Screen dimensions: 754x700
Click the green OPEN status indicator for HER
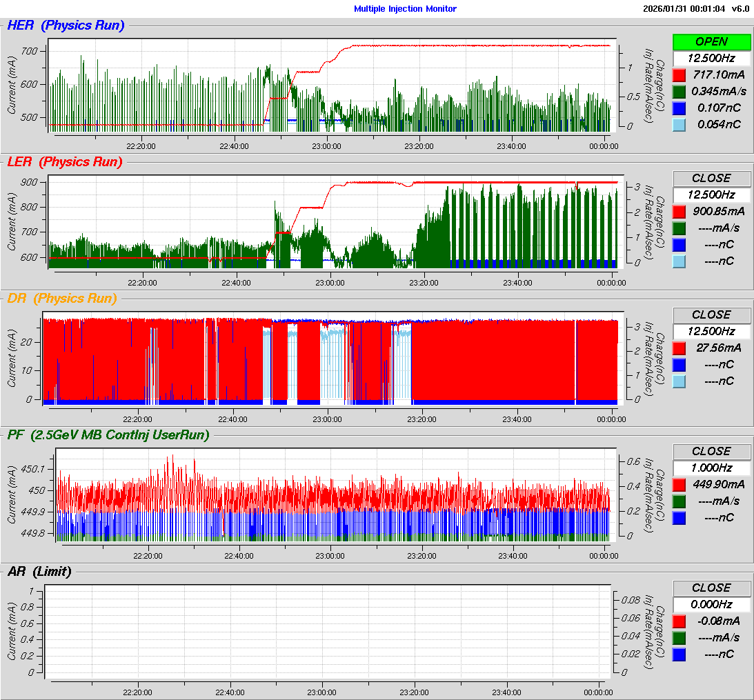point(711,42)
